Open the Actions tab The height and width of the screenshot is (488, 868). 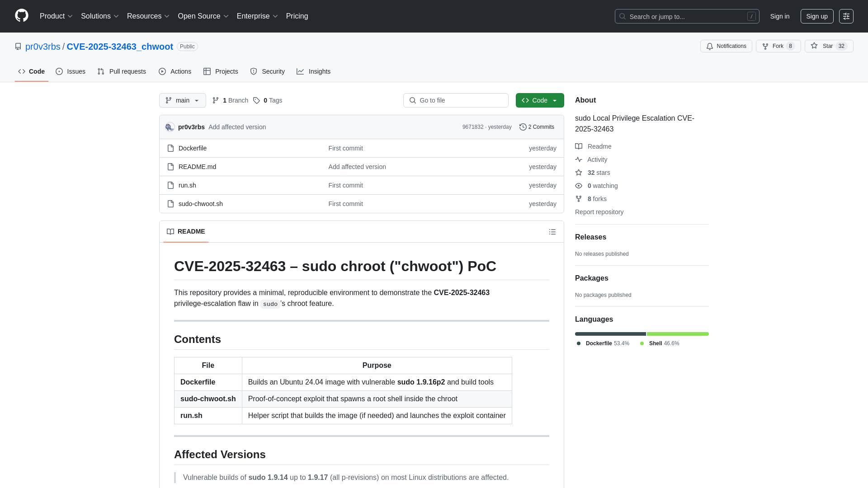click(175, 71)
